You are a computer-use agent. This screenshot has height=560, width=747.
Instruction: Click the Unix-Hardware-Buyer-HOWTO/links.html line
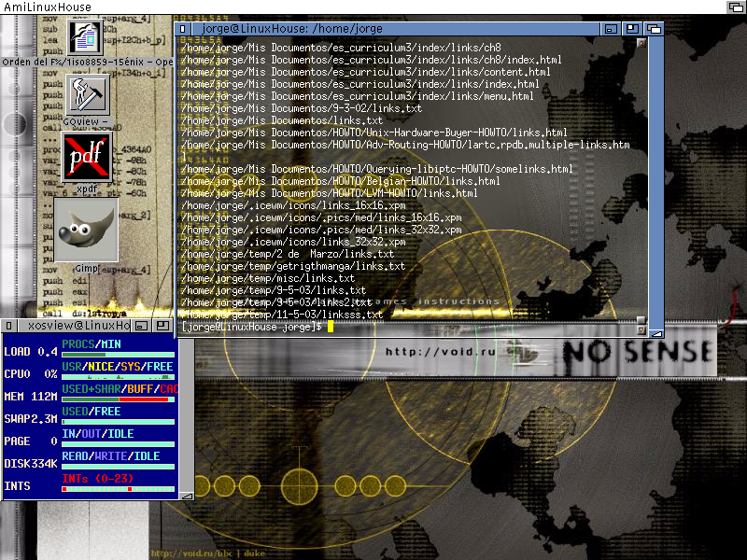[x=374, y=133]
